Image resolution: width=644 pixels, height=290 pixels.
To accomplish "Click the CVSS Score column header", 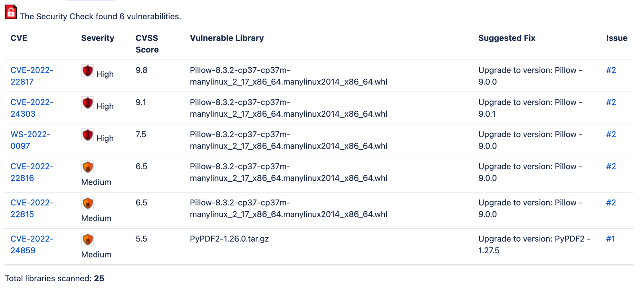I will pyautogui.click(x=147, y=44).
